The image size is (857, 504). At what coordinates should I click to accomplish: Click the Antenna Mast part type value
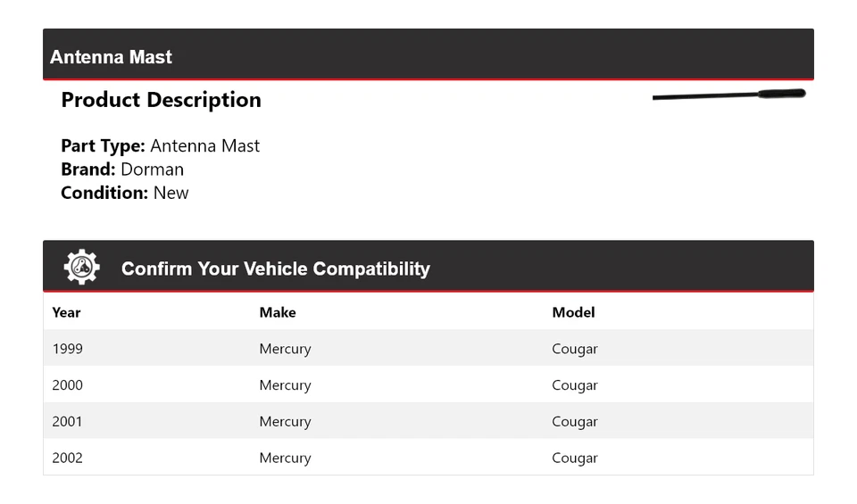204,146
